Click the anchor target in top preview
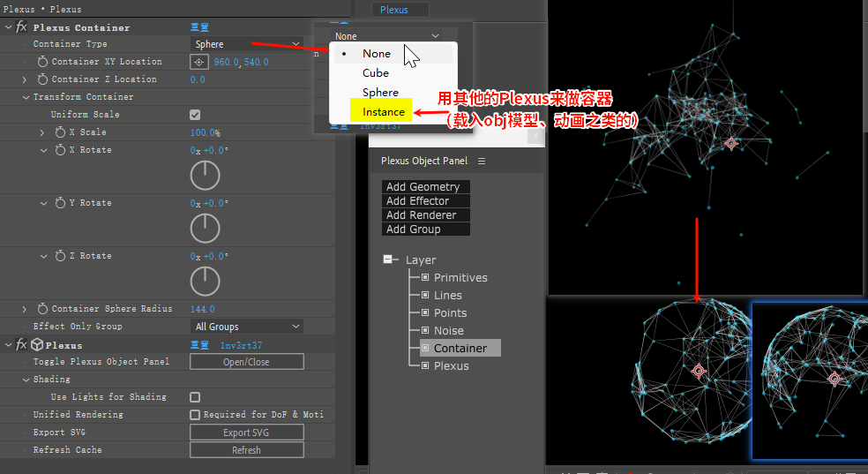The width and height of the screenshot is (868, 474). pos(731,144)
